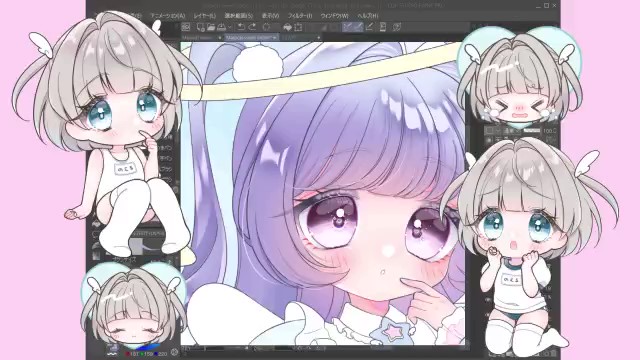The image size is (640, 360).
Task: Create a new canvas with New icon
Action: pos(200,27)
